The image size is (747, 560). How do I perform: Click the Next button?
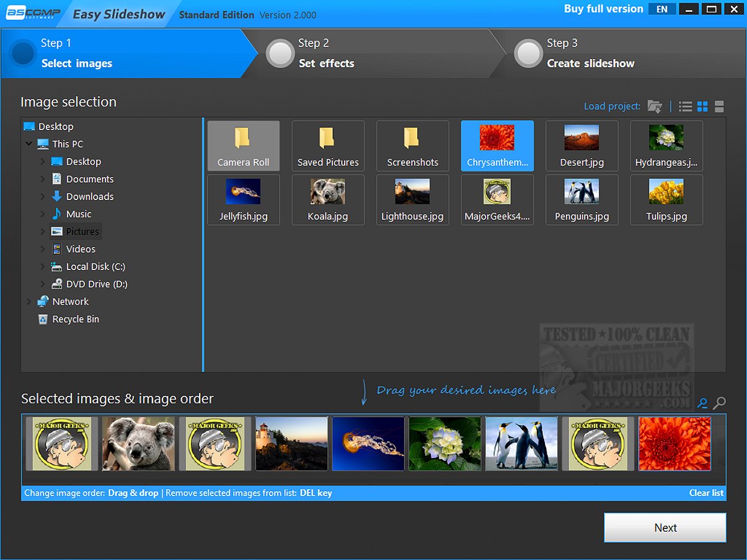665,527
